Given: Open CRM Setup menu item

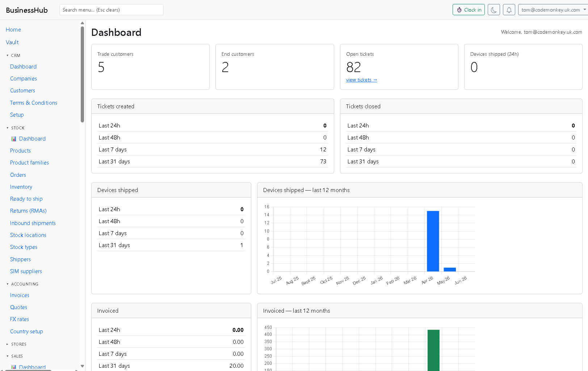Looking at the screenshot, I should click(x=17, y=115).
